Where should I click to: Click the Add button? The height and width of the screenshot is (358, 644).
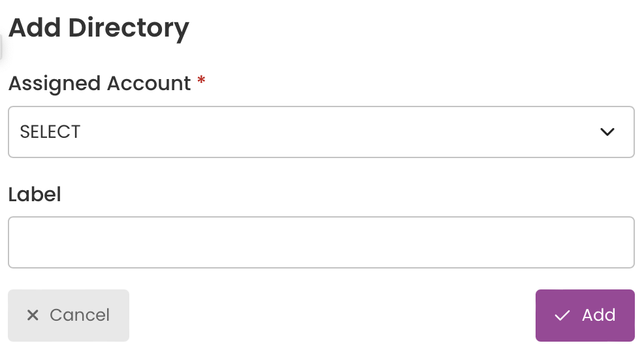click(585, 316)
